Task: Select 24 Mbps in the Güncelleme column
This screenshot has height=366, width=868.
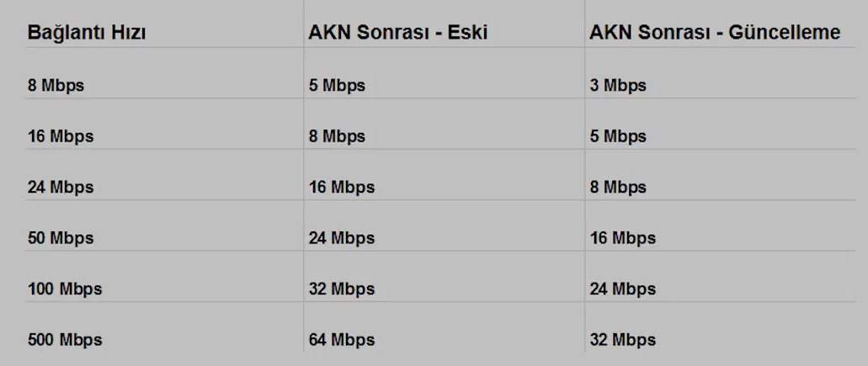Action: 623,289
